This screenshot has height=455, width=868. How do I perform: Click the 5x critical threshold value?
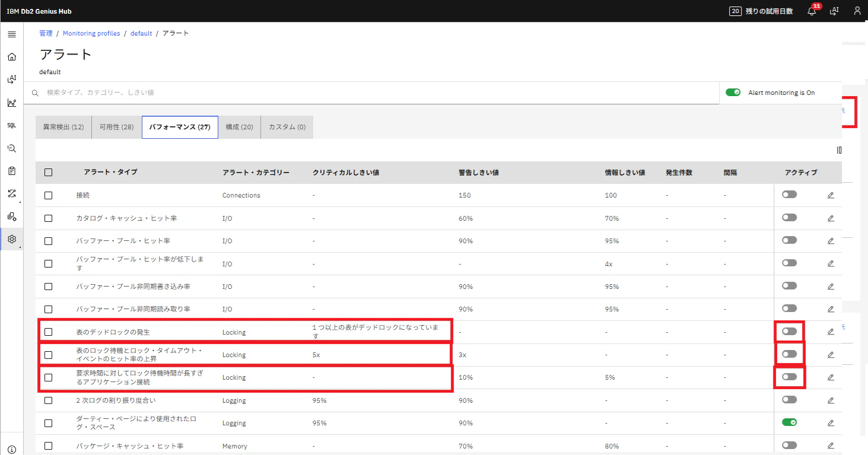316,355
